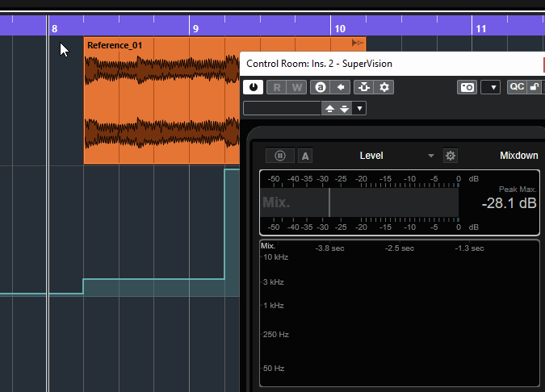Click the Control Room SuperVision title bar
545x392 pixels.
click(392, 64)
